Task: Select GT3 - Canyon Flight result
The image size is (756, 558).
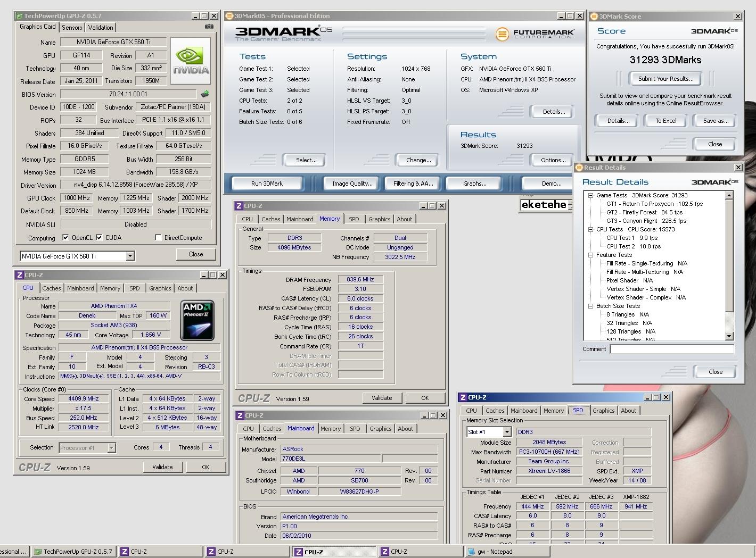Action: coord(646,221)
